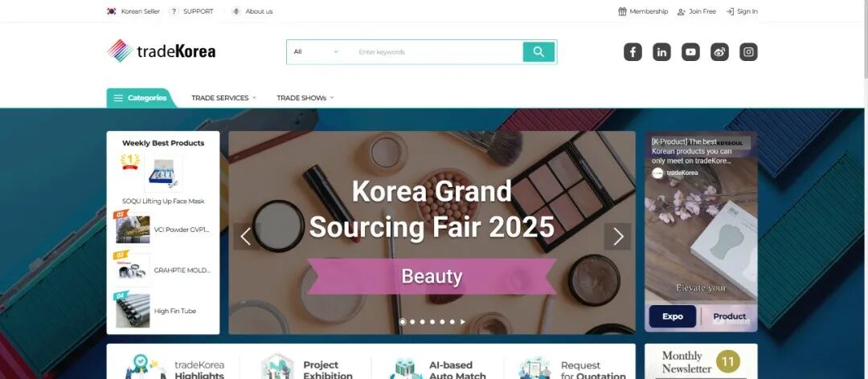Image resolution: width=868 pixels, height=379 pixels.
Task: Open the YouTube social icon
Action: 690,52
